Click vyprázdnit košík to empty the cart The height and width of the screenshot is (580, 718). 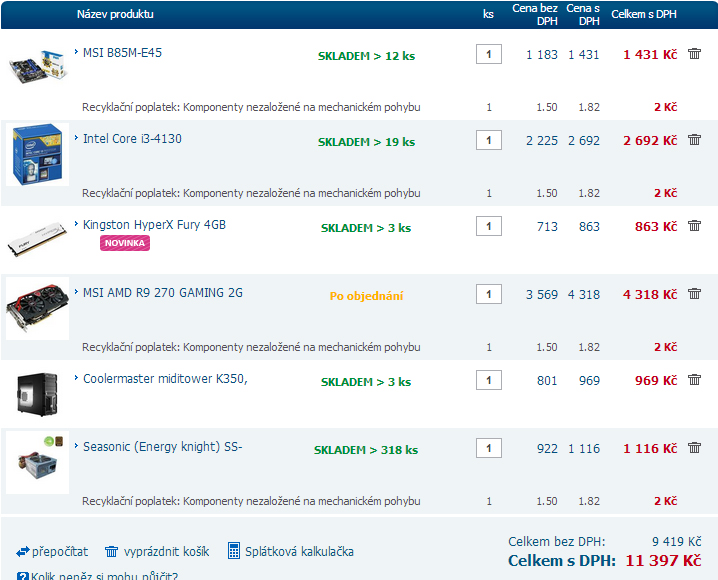coord(166,552)
